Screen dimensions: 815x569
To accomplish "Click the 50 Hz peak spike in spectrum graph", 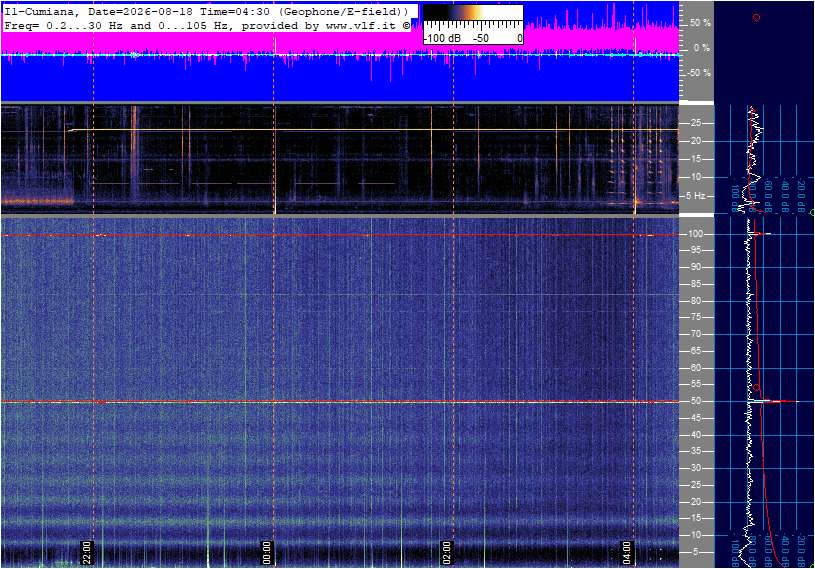I will (773, 401).
